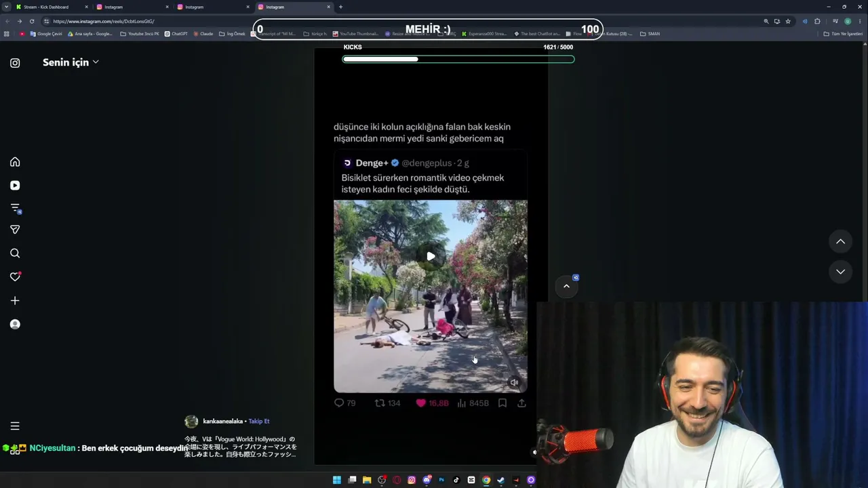Bookmark this page with star icon
The image size is (868, 488).
click(788, 21)
